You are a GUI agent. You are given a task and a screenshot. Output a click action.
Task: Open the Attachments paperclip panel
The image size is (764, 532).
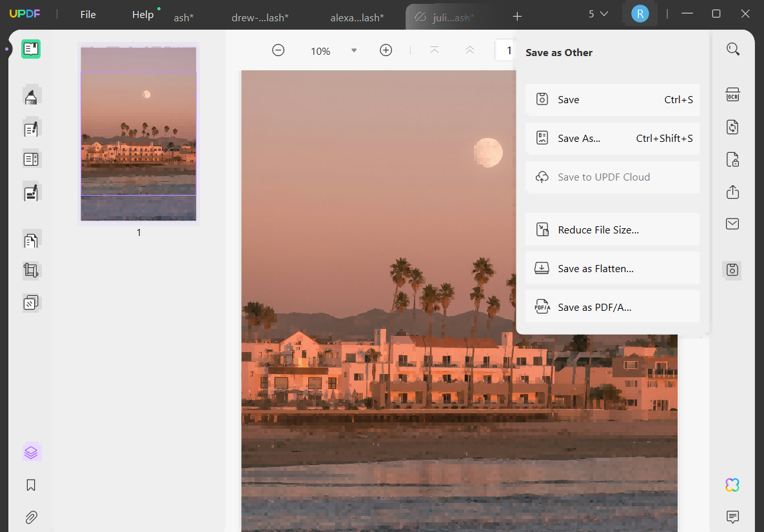(31, 517)
